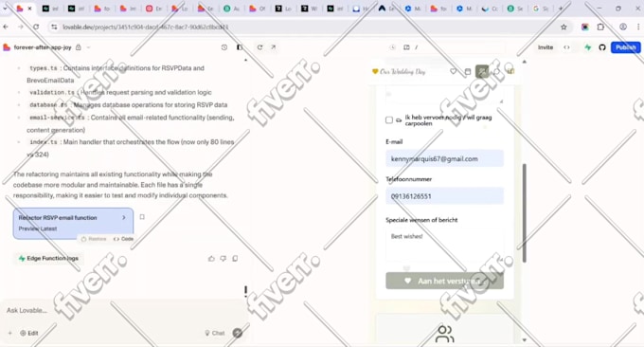The width and height of the screenshot is (644, 347).
Task: Toggle Chat mode with lightbulb
Action: 215,333
